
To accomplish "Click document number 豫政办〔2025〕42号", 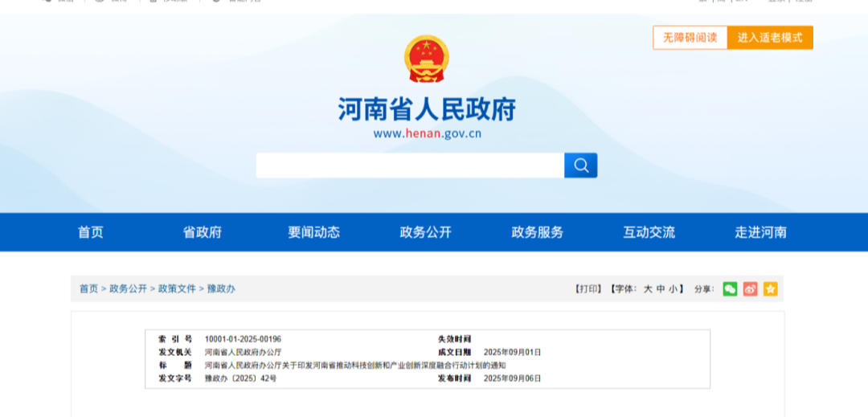I will (x=240, y=379).
